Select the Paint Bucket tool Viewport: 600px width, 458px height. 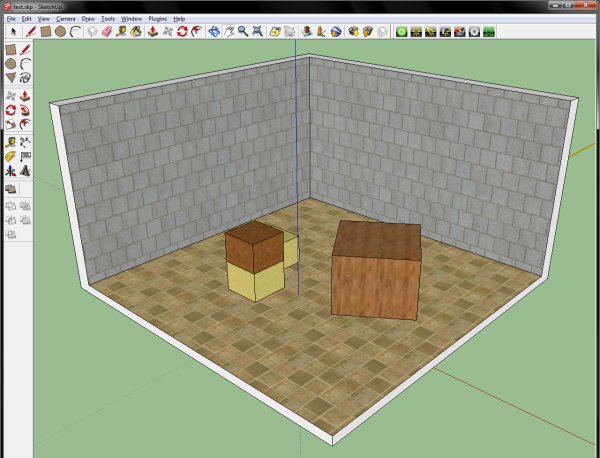click(136, 32)
